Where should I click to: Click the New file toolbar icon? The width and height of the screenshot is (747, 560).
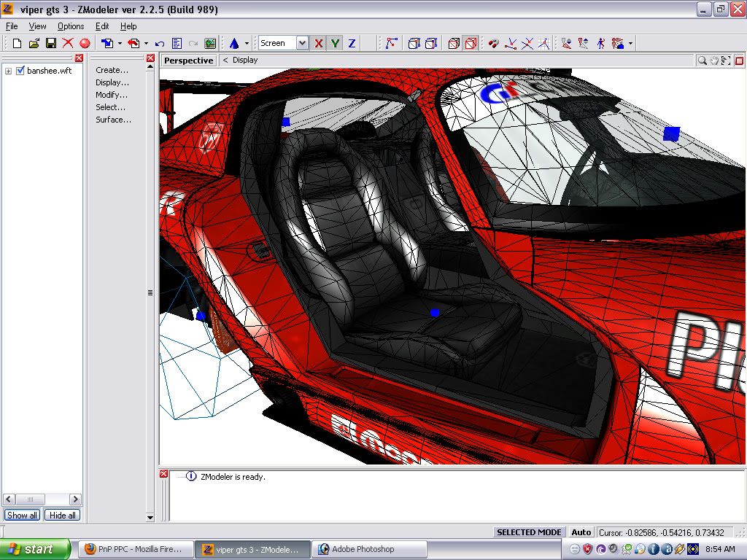(x=17, y=44)
